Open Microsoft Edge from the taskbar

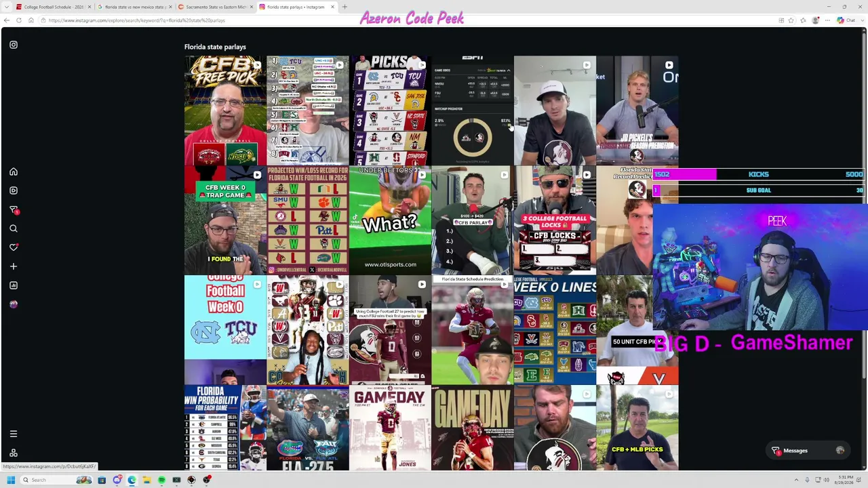click(x=132, y=480)
